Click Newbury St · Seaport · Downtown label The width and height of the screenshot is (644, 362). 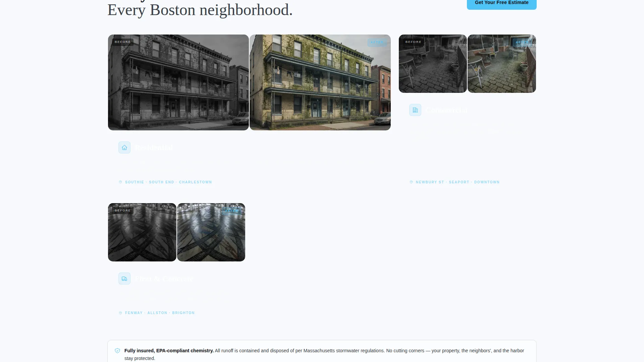tap(458, 182)
